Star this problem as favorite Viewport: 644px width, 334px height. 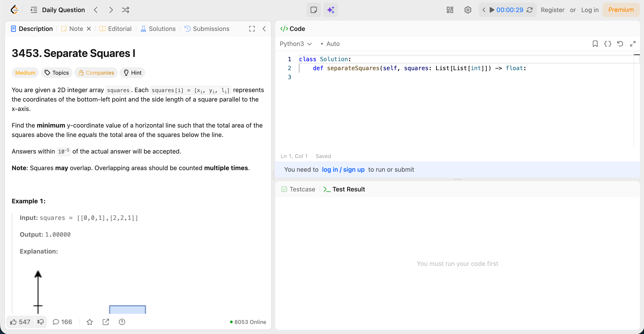click(90, 322)
